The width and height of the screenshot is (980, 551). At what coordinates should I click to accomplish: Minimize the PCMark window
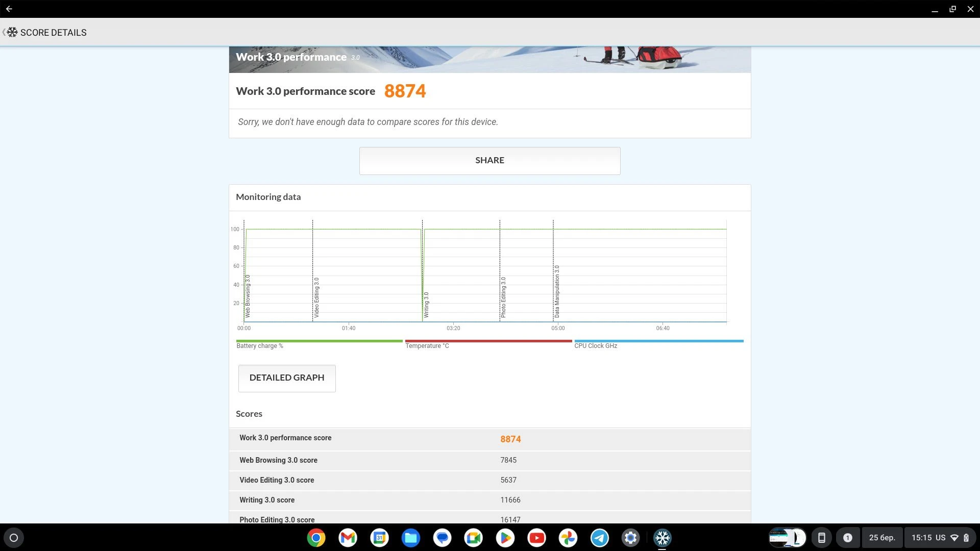point(935,9)
